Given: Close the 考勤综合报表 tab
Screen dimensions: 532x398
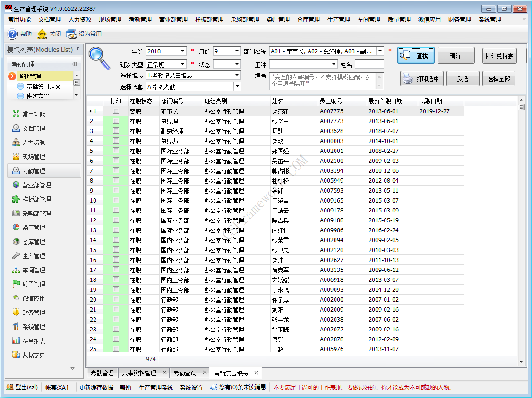Looking at the screenshot, I should 256,373.
